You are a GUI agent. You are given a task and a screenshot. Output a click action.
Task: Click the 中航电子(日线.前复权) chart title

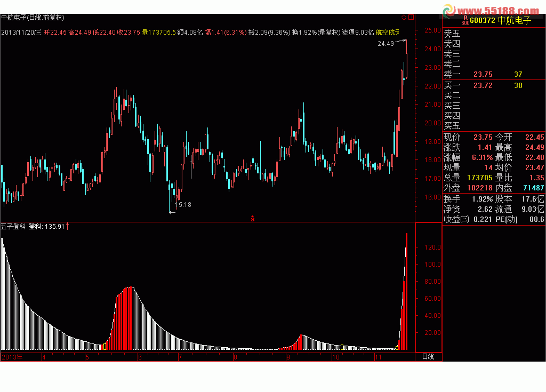pyautogui.click(x=33, y=18)
